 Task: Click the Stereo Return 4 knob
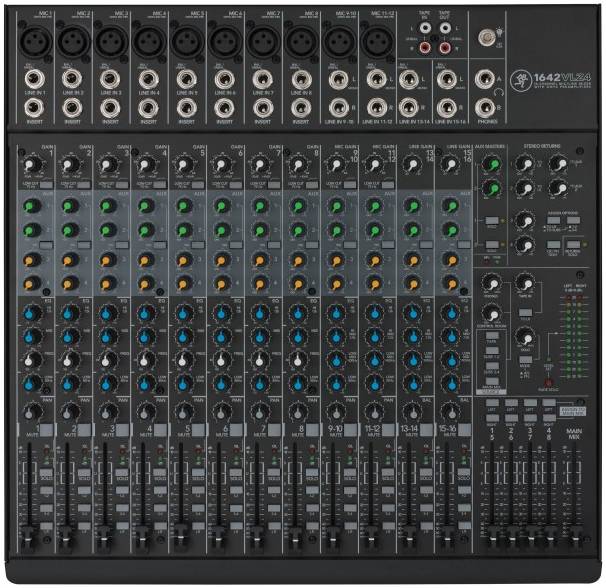525,245
